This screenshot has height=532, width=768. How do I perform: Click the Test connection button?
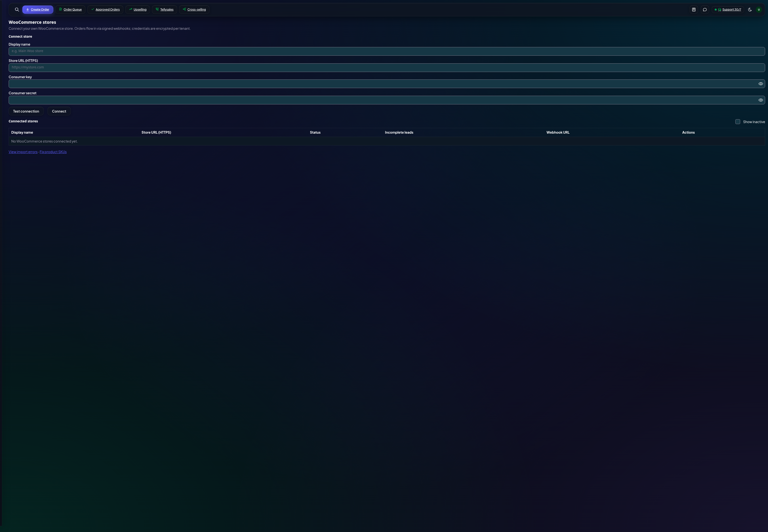tap(26, 111)
